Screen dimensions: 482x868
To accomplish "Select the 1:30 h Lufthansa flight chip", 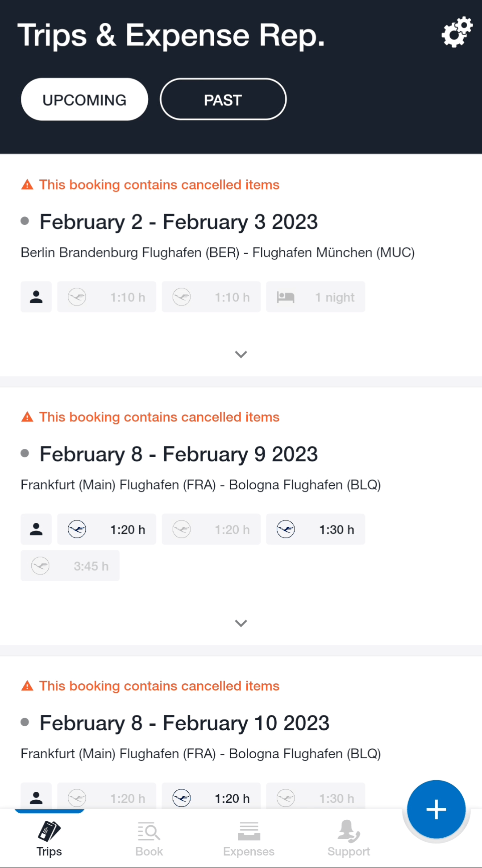I will pyautogui.click(x=316, y=529).
